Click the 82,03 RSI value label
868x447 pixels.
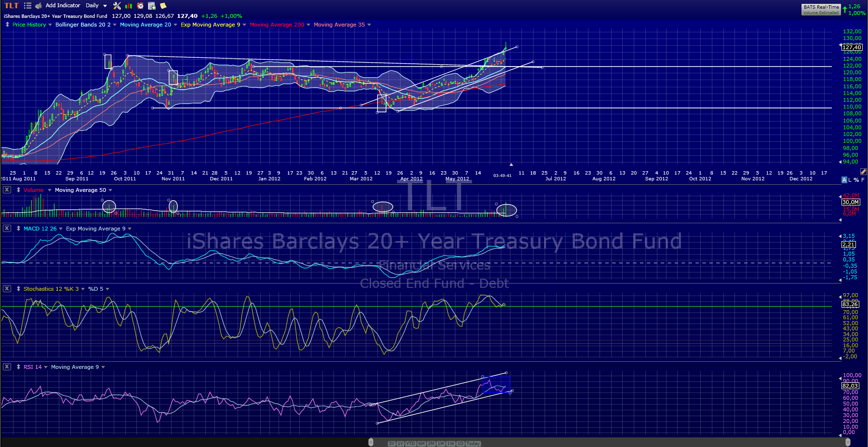(850, 386)
